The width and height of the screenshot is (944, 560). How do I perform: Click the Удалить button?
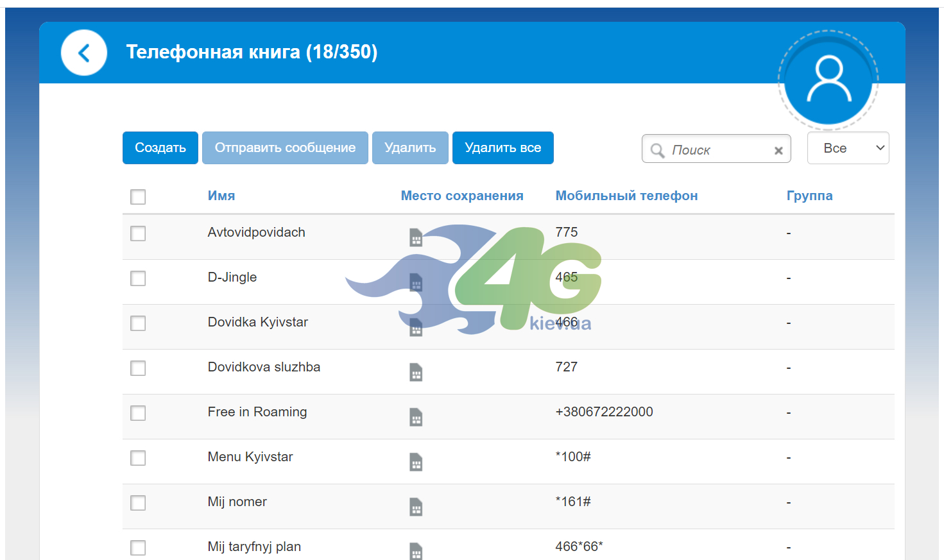point(410,148)
